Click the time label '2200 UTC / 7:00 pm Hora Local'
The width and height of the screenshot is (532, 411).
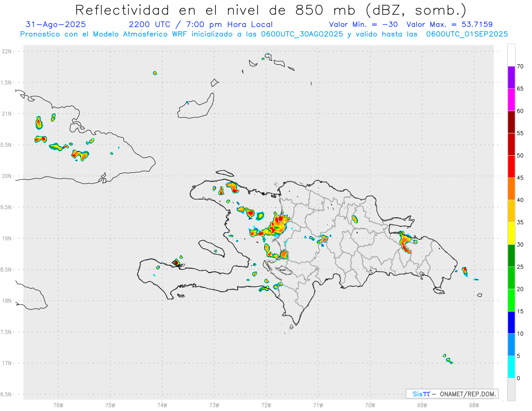pos(200,24)
